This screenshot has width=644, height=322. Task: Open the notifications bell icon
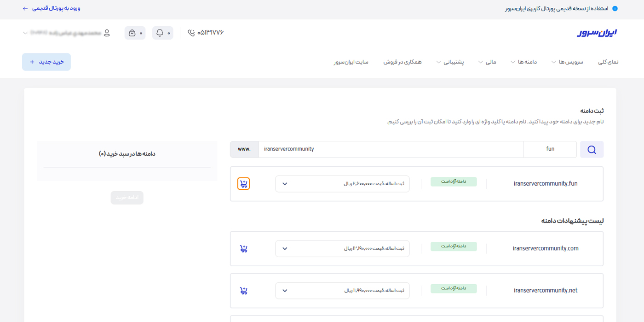coord(160,33)
